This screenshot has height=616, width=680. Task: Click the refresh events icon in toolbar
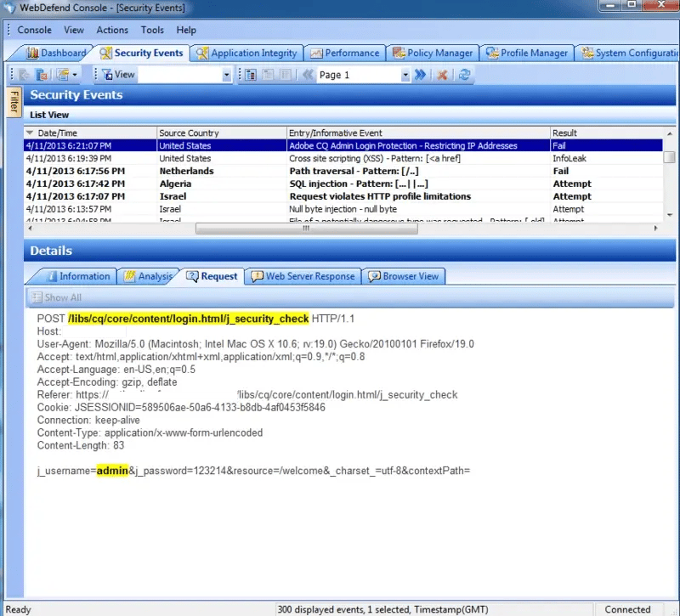point(464,75)
